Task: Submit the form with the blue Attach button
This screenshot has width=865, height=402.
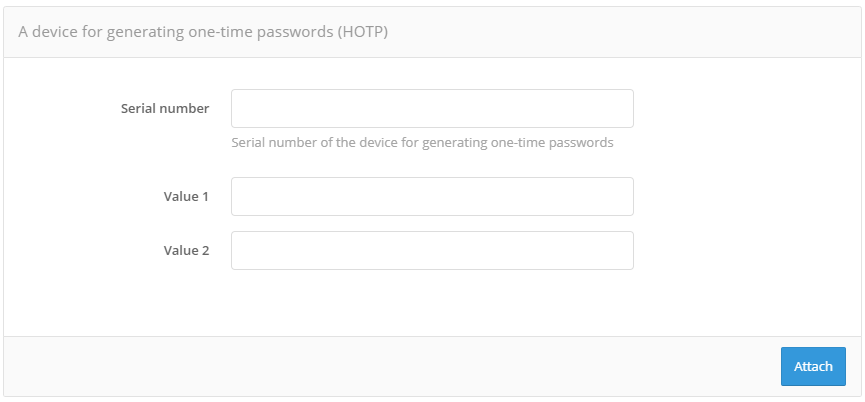Action: pos(813,366)
